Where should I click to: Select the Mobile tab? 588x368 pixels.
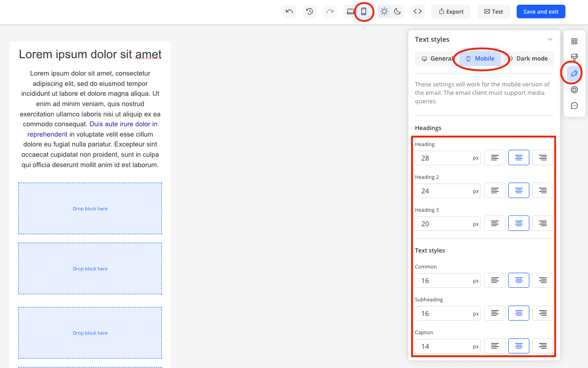[x=480, y=59]
